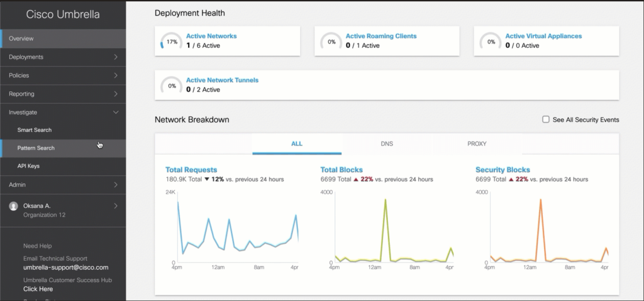Viewport: 644px width, 301px height.
Task: Switch to the DNS tab
Action: [x=387, y=144]
